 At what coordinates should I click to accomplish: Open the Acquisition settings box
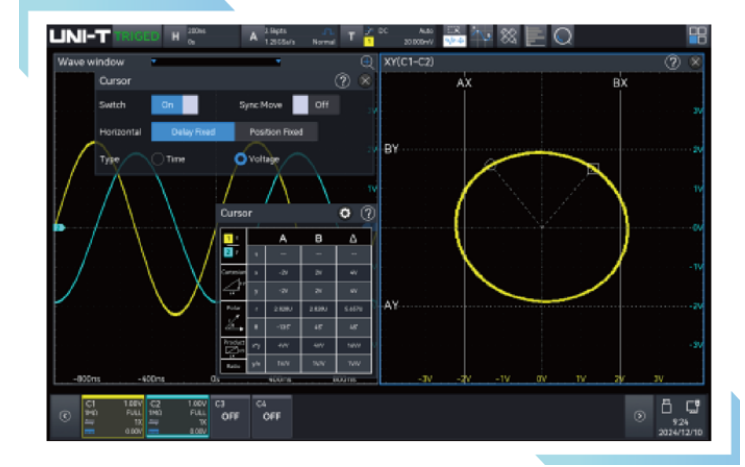[x=290, y=36]
